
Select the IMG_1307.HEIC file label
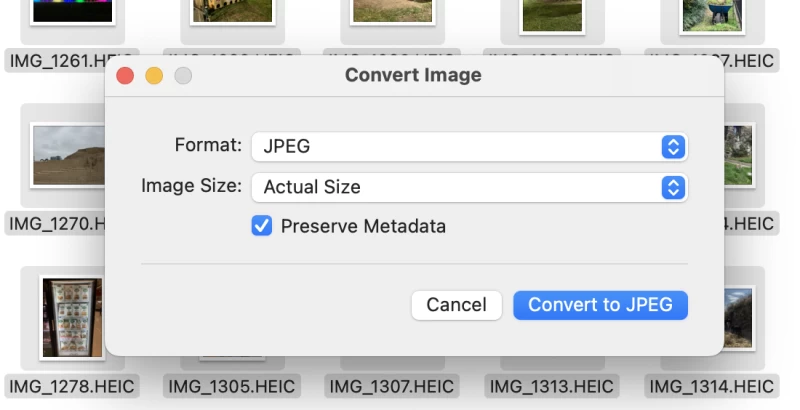click(x=393, y=386)
